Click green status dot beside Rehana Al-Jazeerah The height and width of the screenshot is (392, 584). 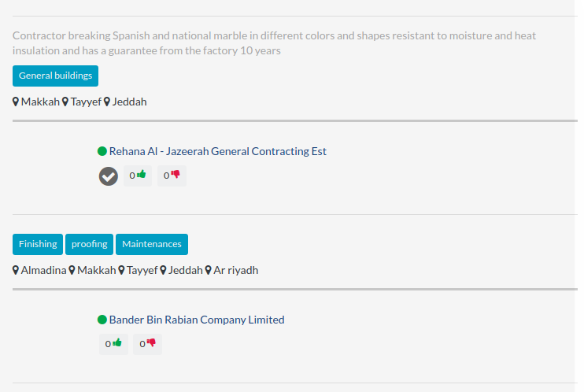[102, 151]
